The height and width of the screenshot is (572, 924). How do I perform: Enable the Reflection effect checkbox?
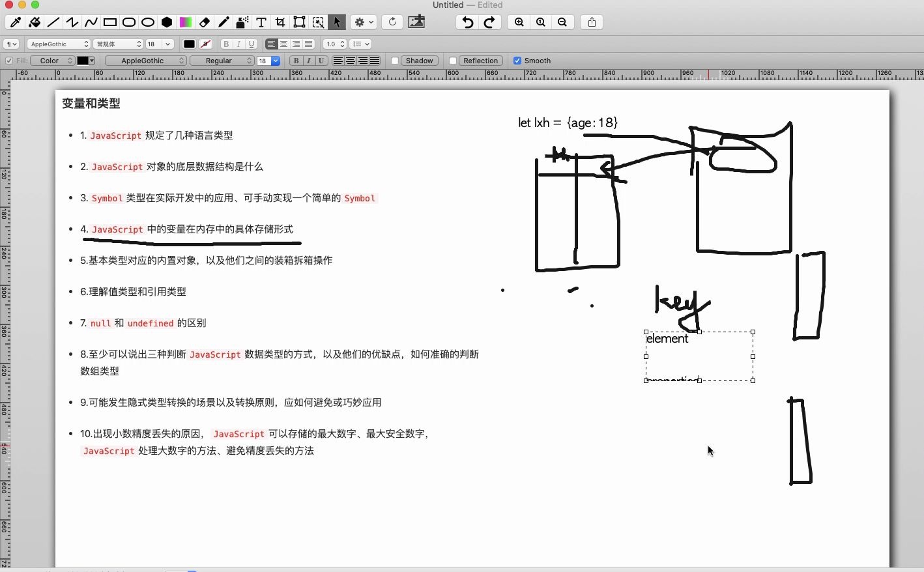click(x=453, y=60)
